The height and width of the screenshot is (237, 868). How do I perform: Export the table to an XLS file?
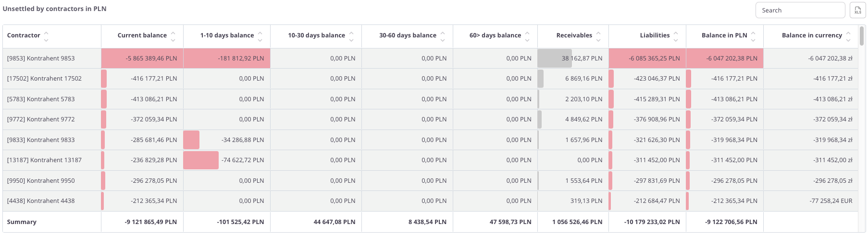pos(857,10)
